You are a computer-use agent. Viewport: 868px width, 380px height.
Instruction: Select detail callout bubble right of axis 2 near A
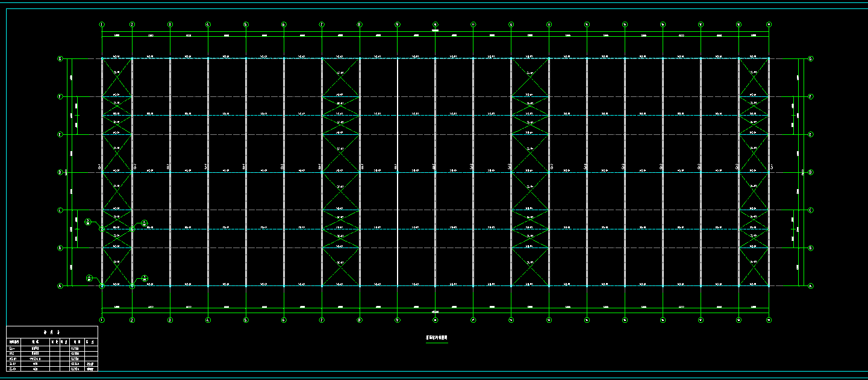pos(145,278)
